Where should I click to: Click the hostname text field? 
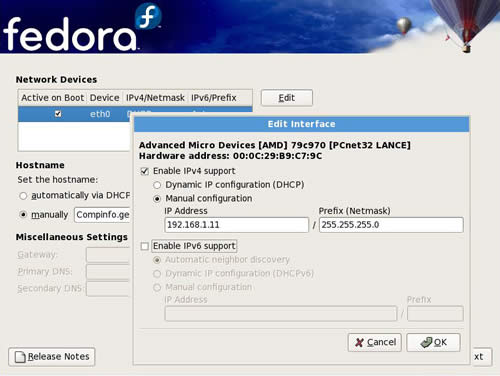[102, 215]
